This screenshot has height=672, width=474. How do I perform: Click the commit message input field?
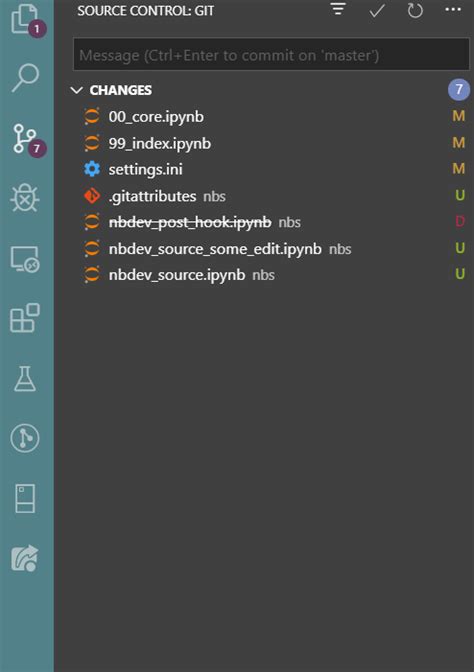271,55
